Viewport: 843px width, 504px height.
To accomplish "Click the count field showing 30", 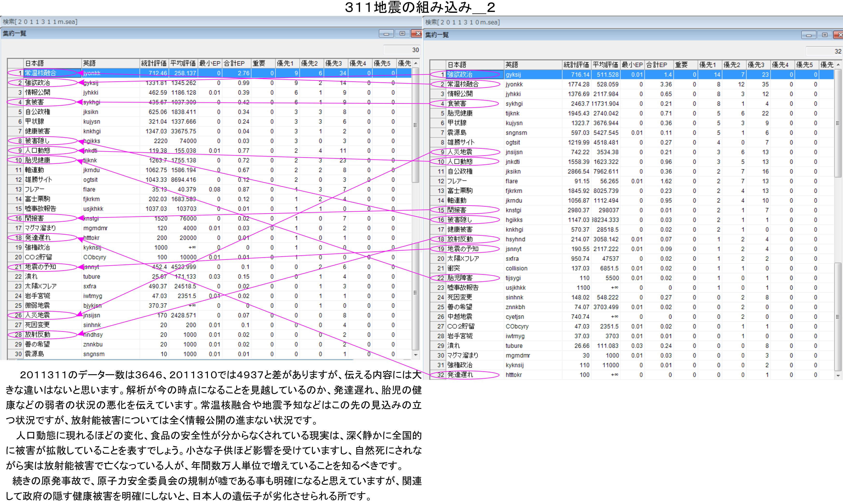I will click(x=402, y=50).
